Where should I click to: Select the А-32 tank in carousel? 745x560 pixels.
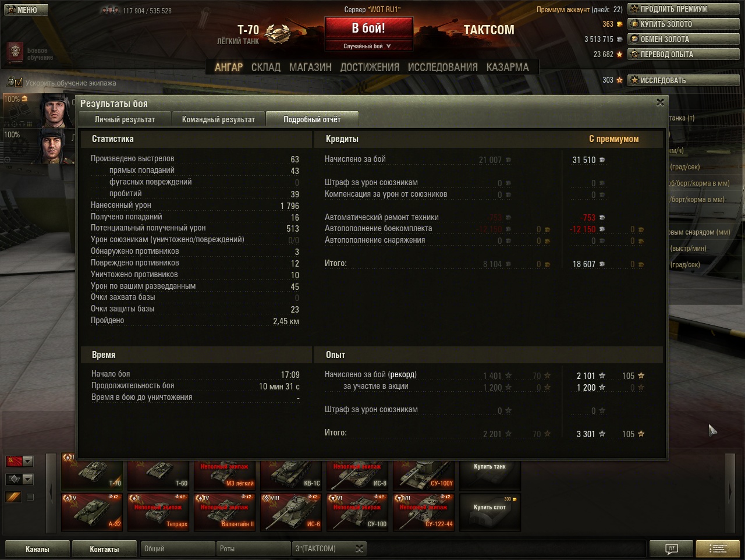92,512
